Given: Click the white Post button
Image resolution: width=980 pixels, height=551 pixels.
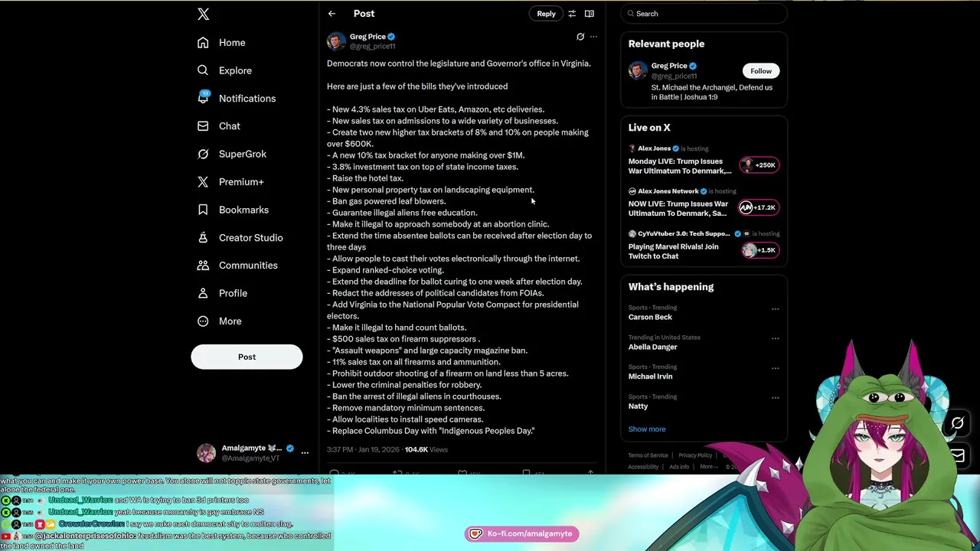Looking at the screenshot, I should point(247,357).
